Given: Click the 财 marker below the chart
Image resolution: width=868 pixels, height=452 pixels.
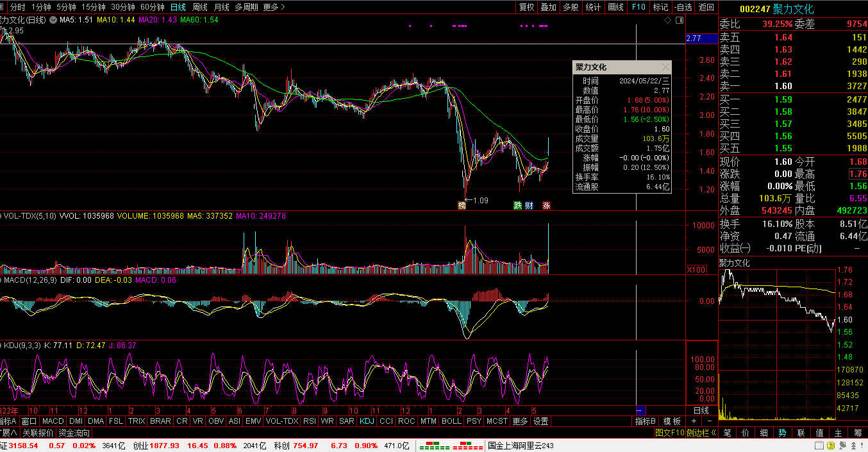Looking at the screenshot, I should [x=529, y=206].
